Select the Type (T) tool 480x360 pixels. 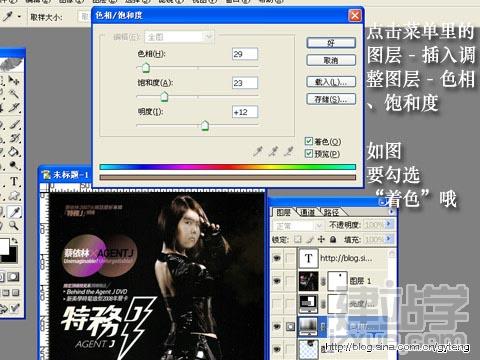point(14,181)
